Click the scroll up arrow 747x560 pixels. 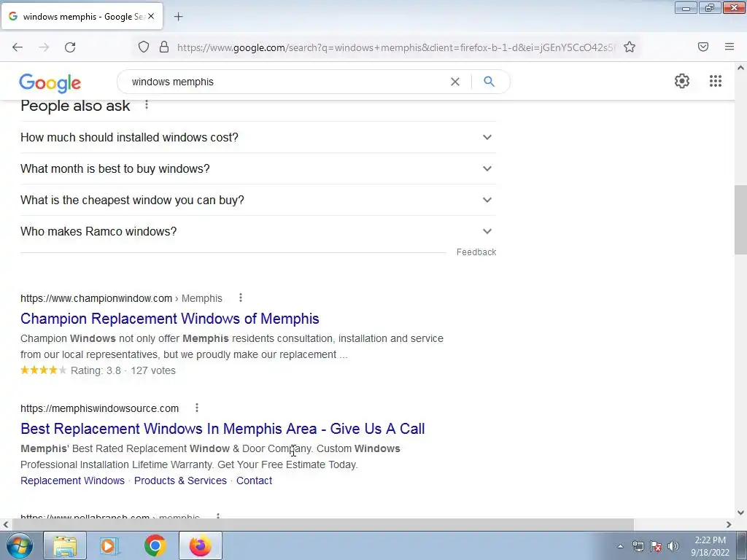pyautogui.click(x=740, y=68)
